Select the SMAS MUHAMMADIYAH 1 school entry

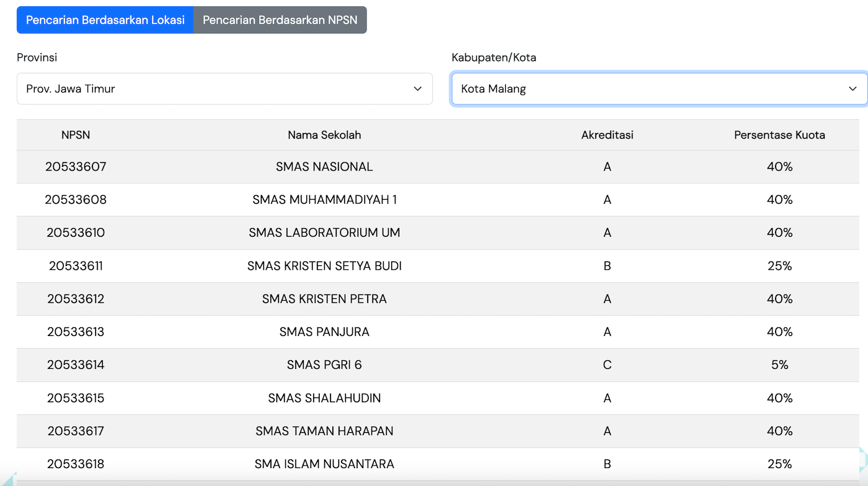324,200
